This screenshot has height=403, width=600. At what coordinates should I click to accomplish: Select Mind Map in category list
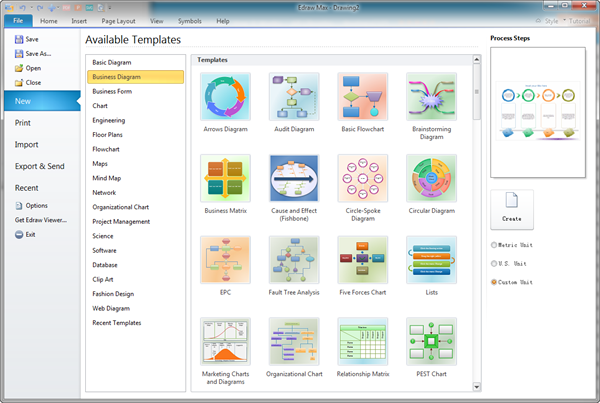point(108,178)
